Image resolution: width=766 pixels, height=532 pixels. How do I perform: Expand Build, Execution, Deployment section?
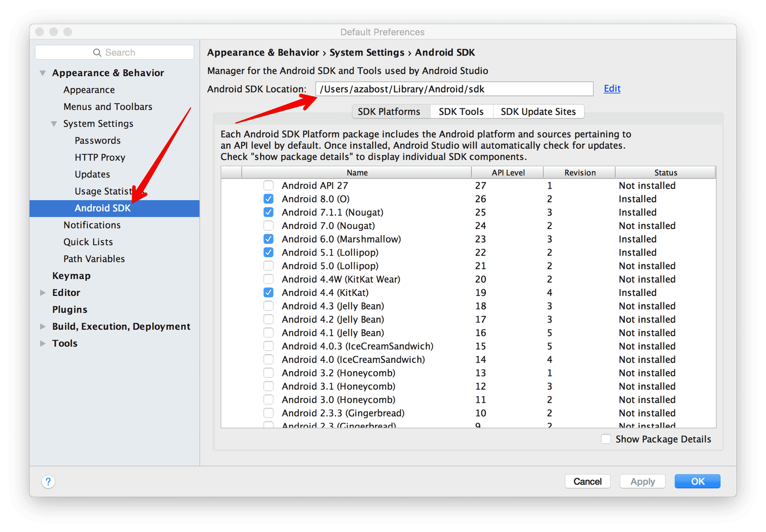point(43,327)
